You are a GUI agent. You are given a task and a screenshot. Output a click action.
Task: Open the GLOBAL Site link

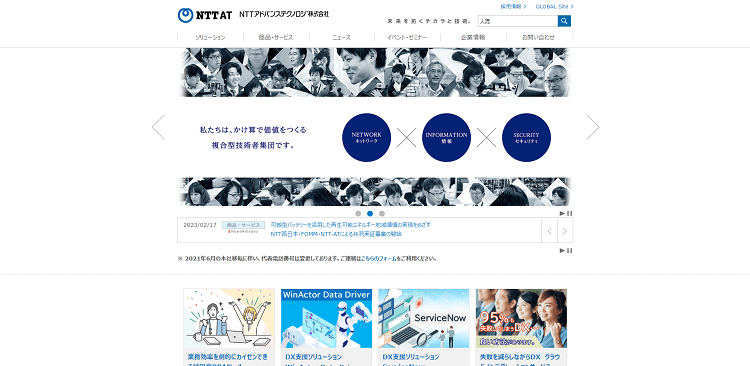(554, 7)
